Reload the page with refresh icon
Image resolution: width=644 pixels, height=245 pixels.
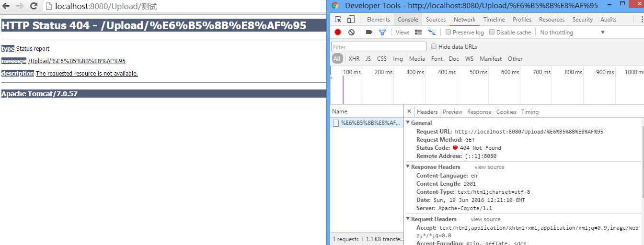click(34, 6)
